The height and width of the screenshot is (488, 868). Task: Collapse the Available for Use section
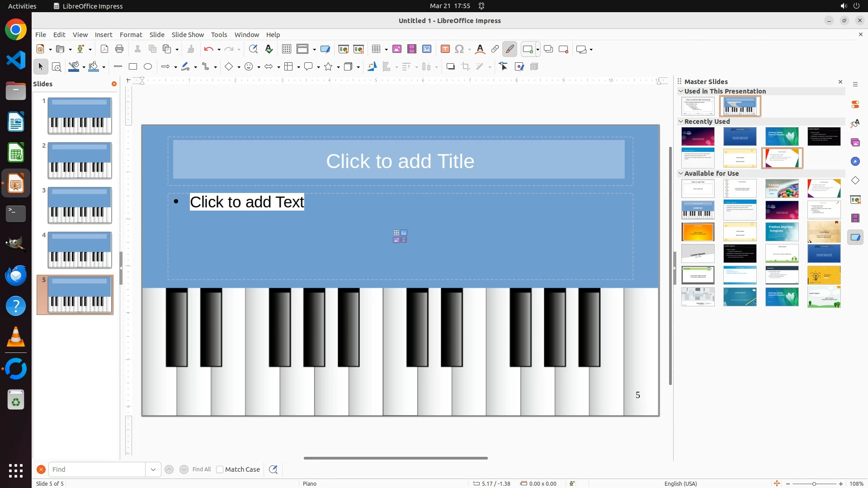681,174
